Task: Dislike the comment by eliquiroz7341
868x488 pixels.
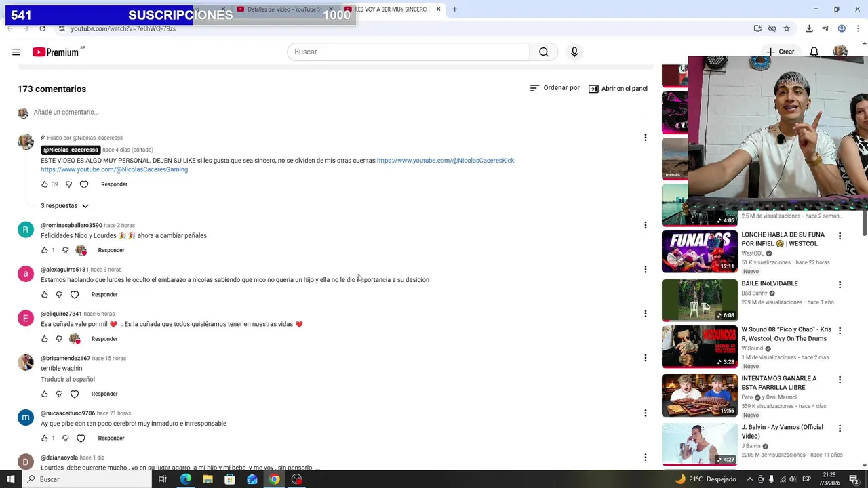Action: [59, 339]
